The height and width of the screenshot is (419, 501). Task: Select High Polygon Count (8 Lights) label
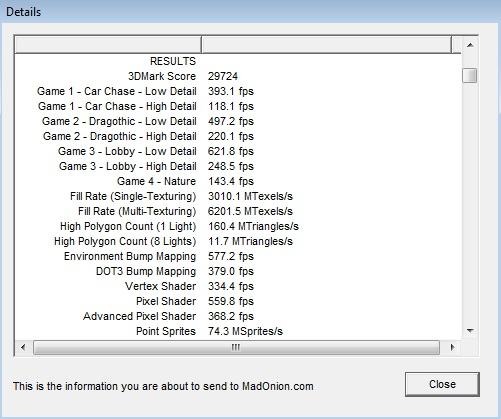(125, 241)
